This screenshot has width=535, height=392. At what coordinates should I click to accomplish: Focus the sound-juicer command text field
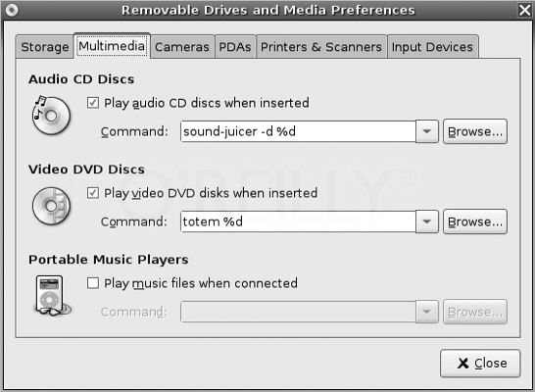[x=298, y=131]
